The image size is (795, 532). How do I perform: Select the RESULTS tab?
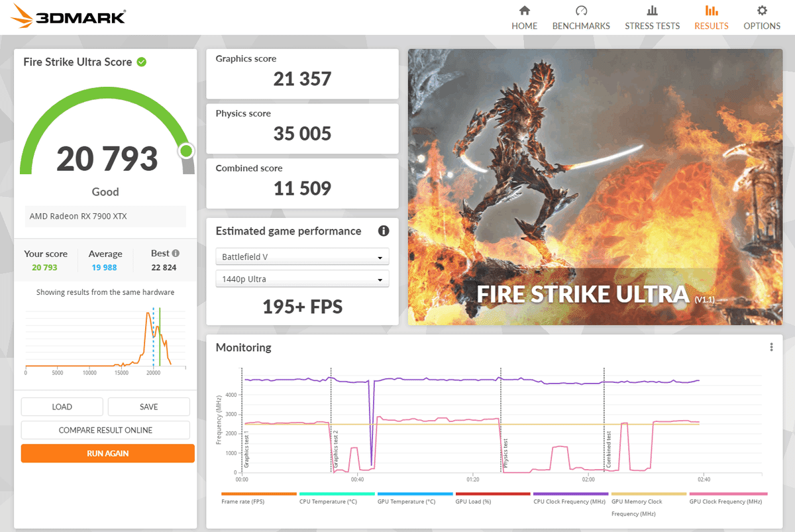coord(712,26)
